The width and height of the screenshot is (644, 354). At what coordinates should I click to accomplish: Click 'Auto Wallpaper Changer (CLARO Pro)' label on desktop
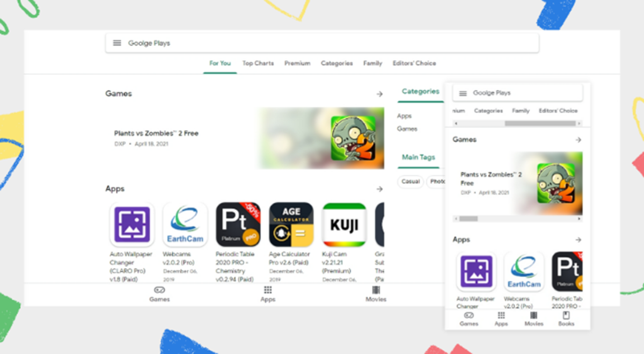pos(130,263)
